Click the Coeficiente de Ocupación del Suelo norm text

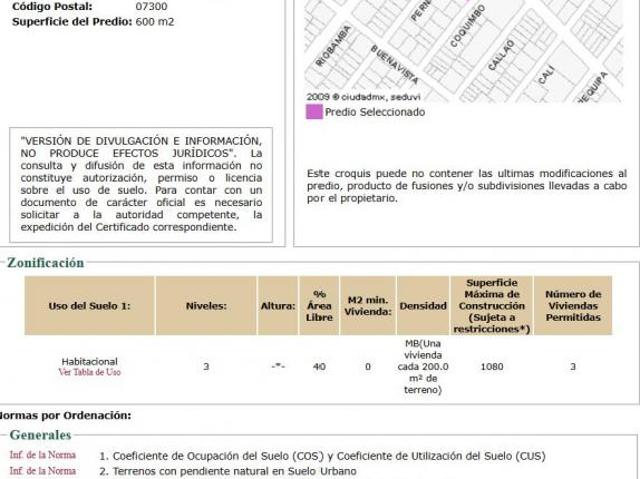click(x=322, y=456)
